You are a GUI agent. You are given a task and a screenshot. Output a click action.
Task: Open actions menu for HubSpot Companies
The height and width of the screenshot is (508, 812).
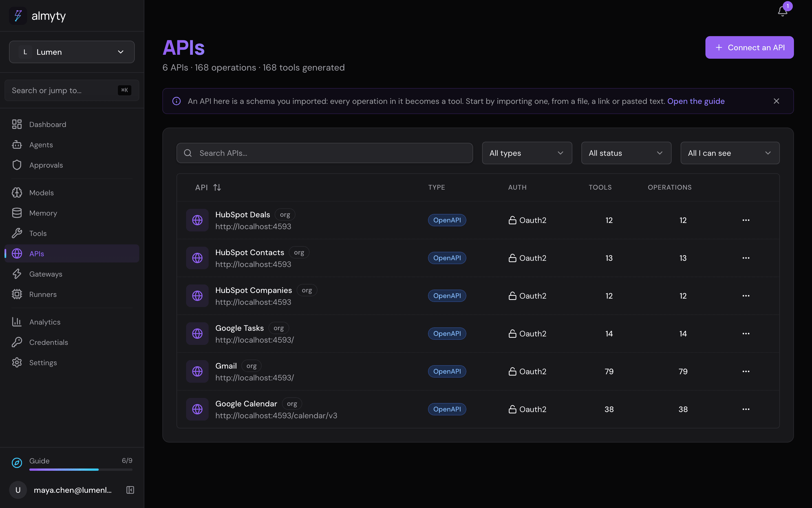click(x=745, y=296)
